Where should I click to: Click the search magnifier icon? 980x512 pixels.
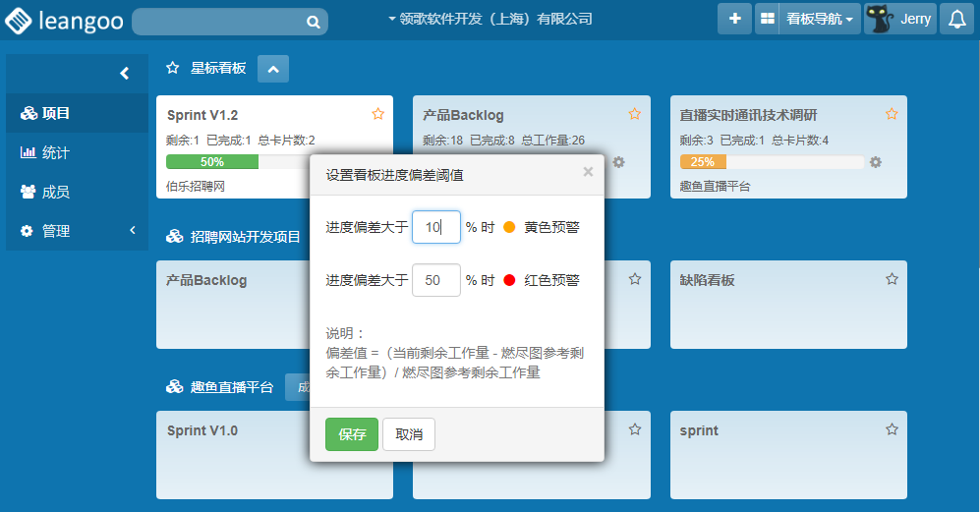point(313,22)
